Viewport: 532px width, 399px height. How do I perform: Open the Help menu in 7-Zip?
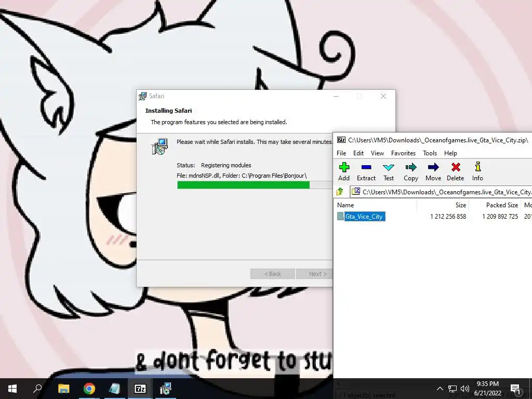450,153
